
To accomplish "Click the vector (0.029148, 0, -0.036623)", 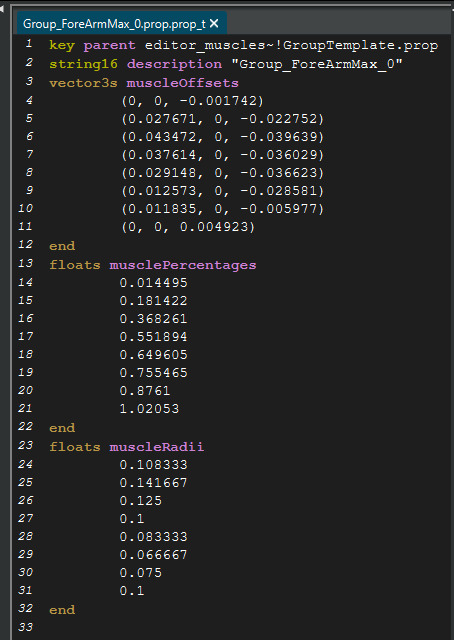I will click(x=223, y=173).
